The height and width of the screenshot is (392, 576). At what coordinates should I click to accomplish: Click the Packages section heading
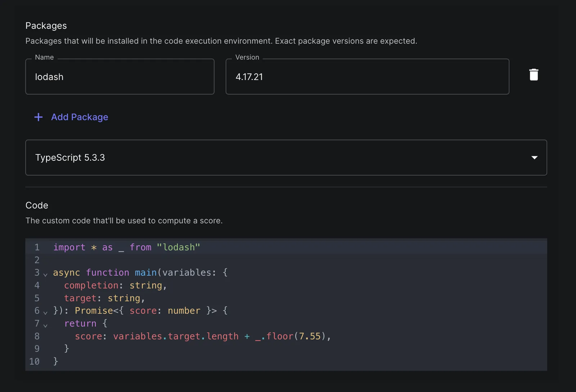coord(46,26)
